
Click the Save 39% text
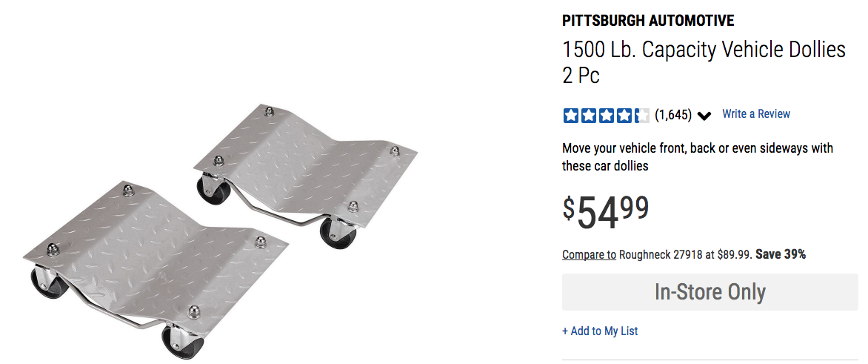click(x=781, y=254)
